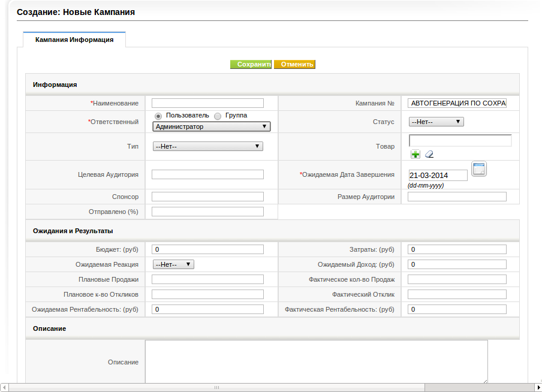
Task: Open the calendar picker for Ожидаемая Дата Завершения
Action: [x=479, y=169]
